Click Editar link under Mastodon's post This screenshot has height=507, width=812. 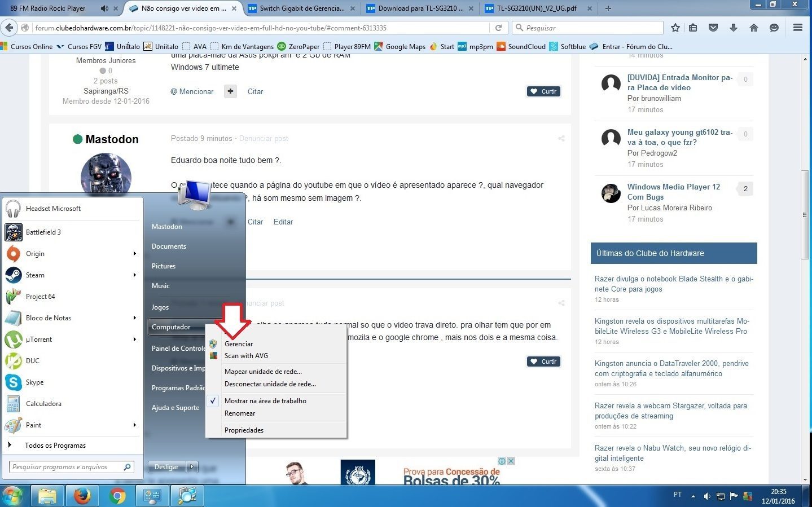click(283, 222)
